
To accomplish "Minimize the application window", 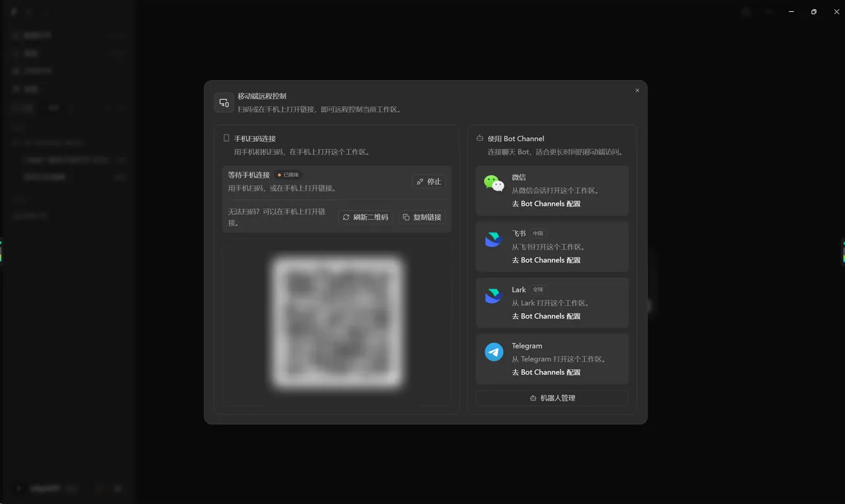I will pyautogui.click(x=791, y=11).
